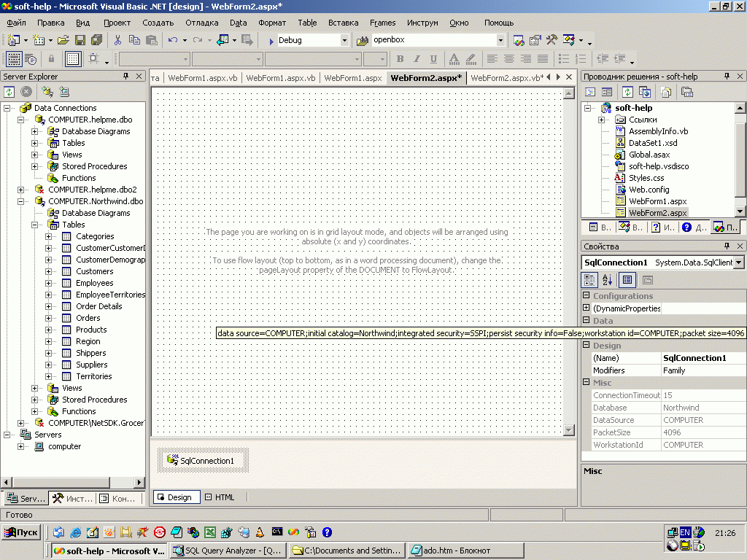Select Web.config in Solution Explorer
This screenshot has height=560, width=747.
[x=649, y=190]
